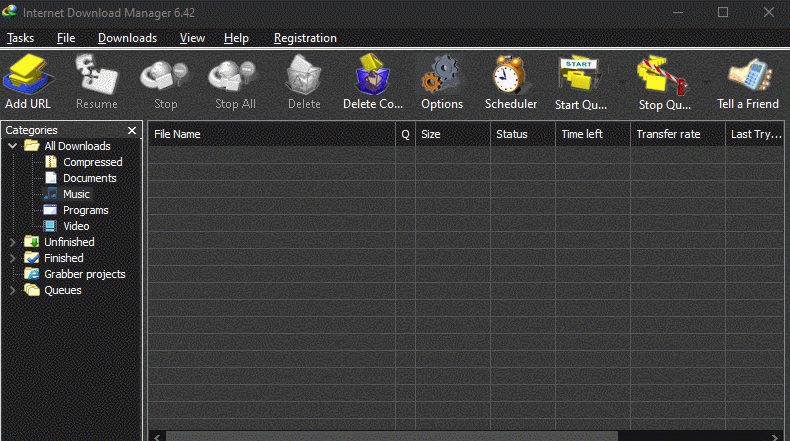Viewport: 790px width, 441px height.
Task: Select the All Downloads label
Action: pyautogui.click(x=77, y=146)
